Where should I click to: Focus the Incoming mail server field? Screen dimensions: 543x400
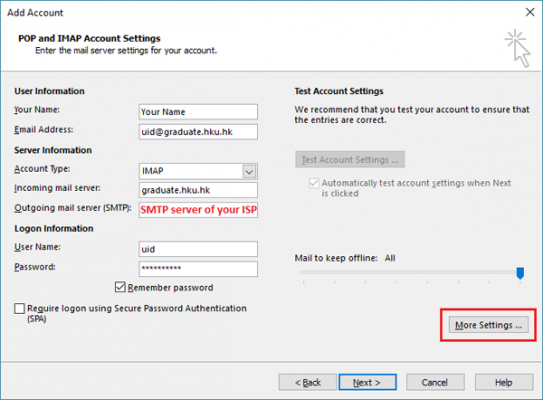tap(198, 190)
